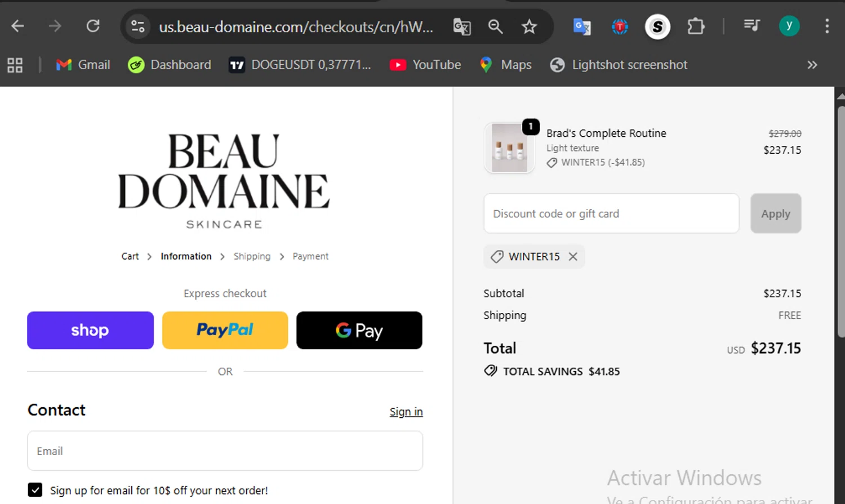Open the media controls icon in toolbar
The height and width of the screenshot is (504, 845).
coord(751,25)
